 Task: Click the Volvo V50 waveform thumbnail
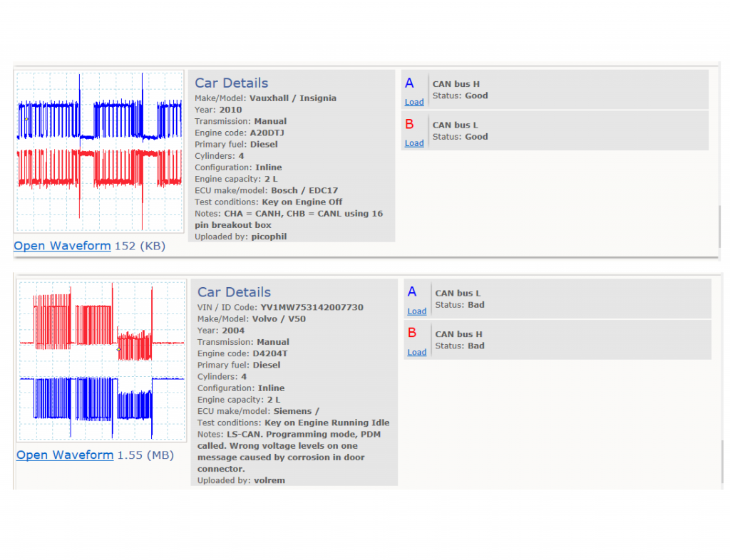[x=101, y=361]
